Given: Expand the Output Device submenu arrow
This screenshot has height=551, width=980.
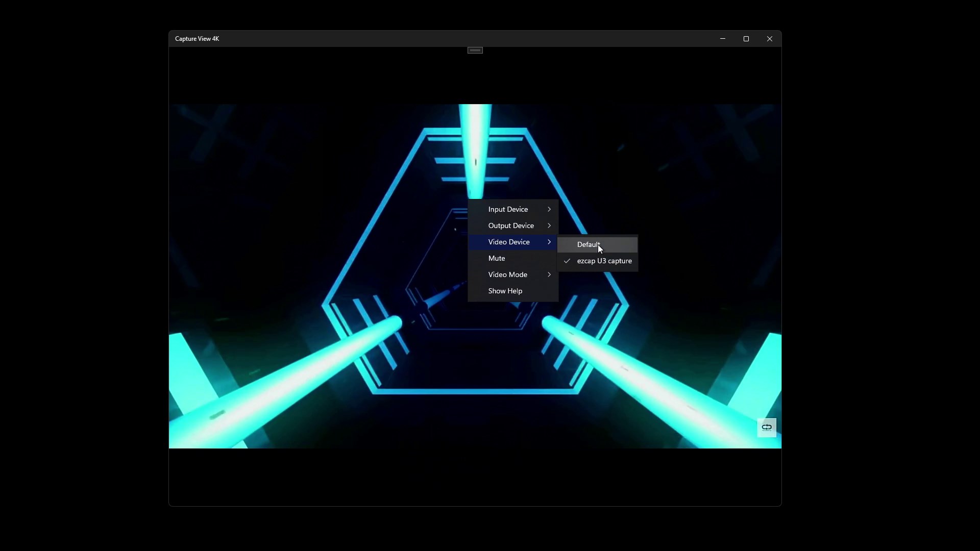Looking at the screenshot, I should tap(549, 226).
